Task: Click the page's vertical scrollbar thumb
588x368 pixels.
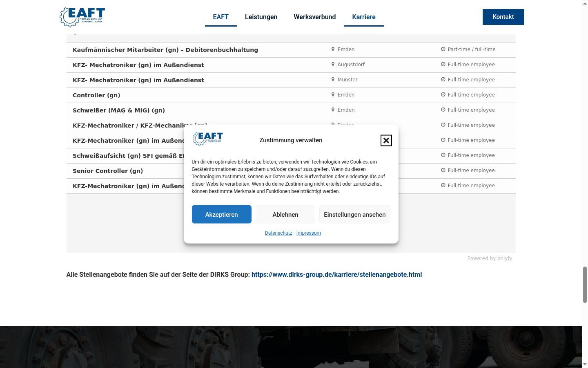Action: click(x=585, y=285)
